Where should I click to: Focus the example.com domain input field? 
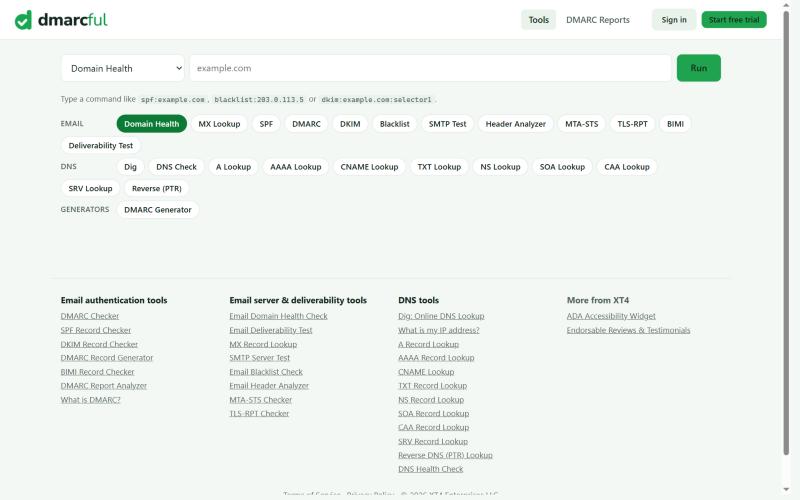pyautogui.click(x=430, y=68)
